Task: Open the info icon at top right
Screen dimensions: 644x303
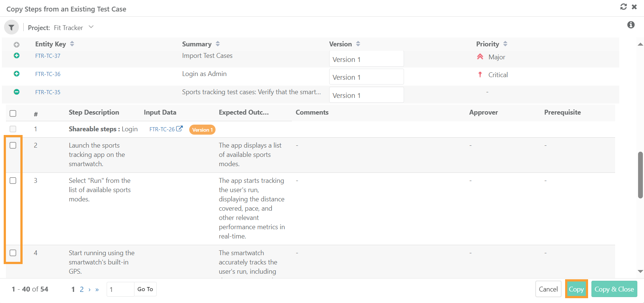Action: (631, 25)
